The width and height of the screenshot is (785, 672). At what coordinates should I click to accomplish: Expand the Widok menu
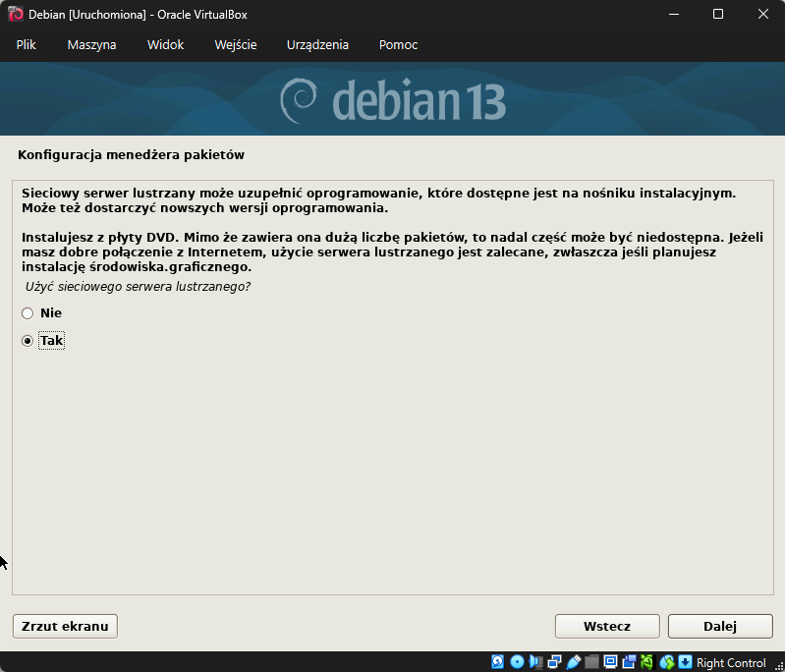point(165,45)
